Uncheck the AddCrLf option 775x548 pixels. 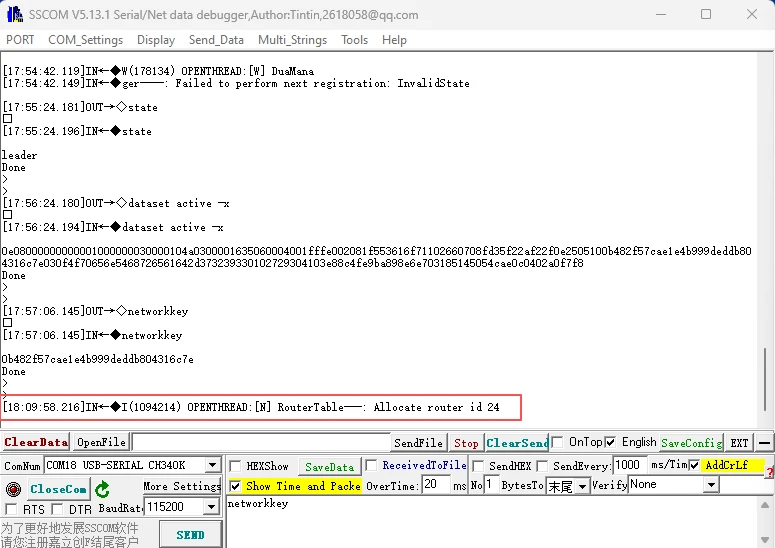pos(694,466)
